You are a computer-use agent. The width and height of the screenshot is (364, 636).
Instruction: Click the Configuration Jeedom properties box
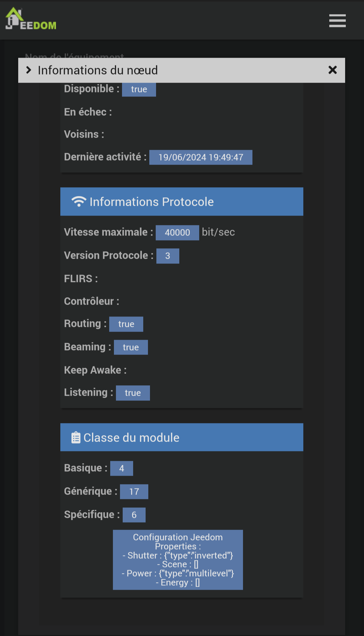click(x=178, y=560)
